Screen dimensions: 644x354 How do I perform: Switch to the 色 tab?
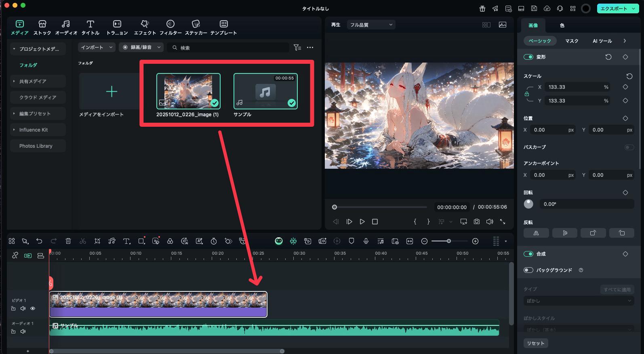pos(562,25)
